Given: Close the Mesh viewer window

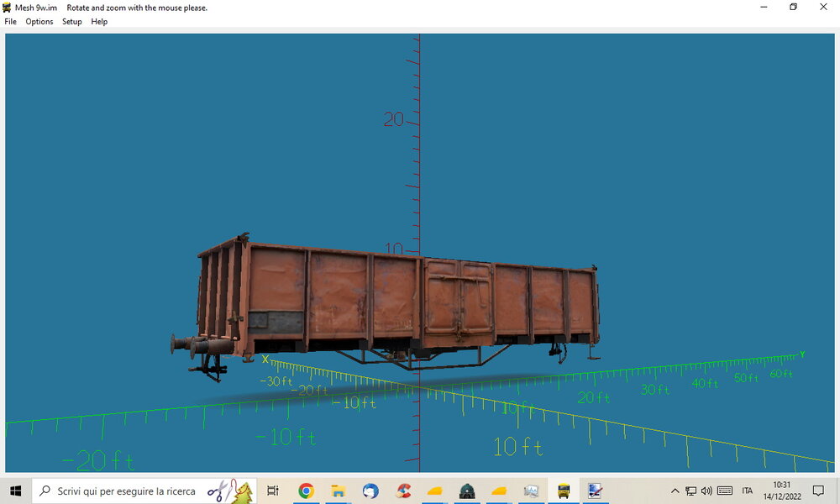Looking at the screenshot, I should tap(823, 7).
